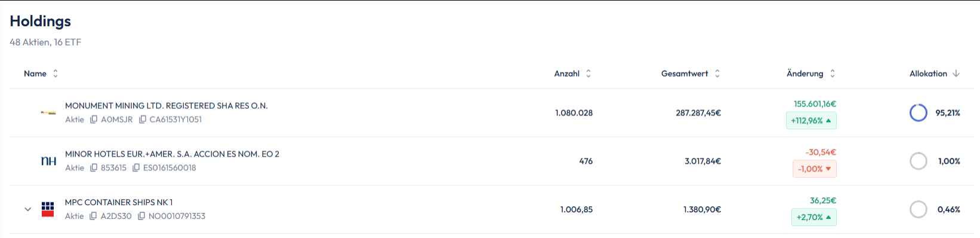Click the MPC Container Ships logo
The height and width of the screenshot is (238, 980).
(x=48, y=209)
